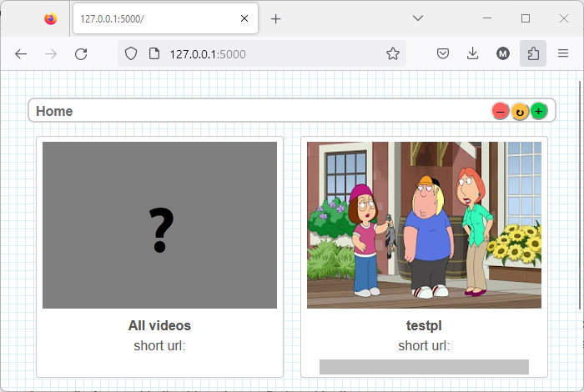This screenshot has height=392, width=584.
Task: Close the 127.0.0.1:5000 tab
Action: (244, 18)
